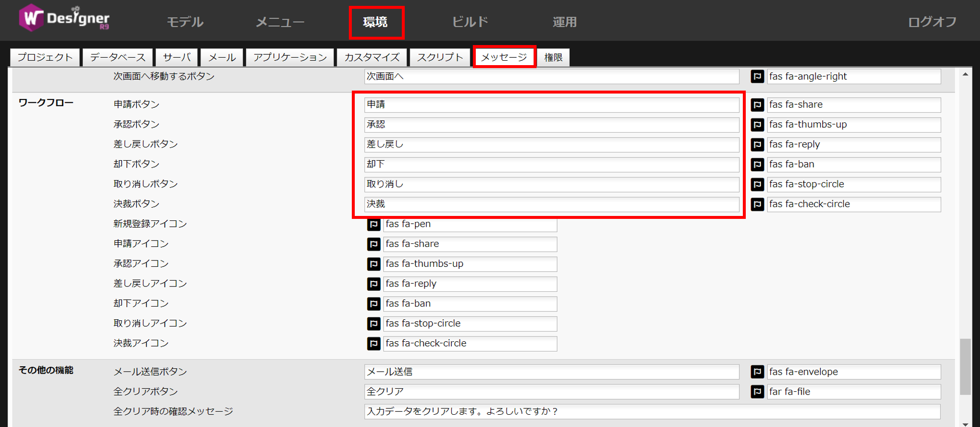
Task: Click the fas fa-pen icon class field
Action: (470, 224)
